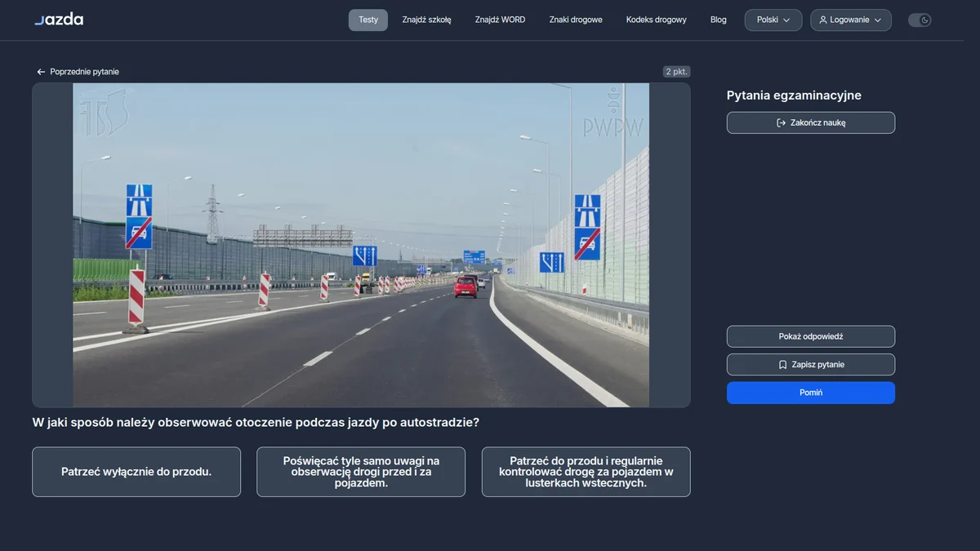
Task: Go back via Poprzednie pytanie link
Action: pos(78,72)
